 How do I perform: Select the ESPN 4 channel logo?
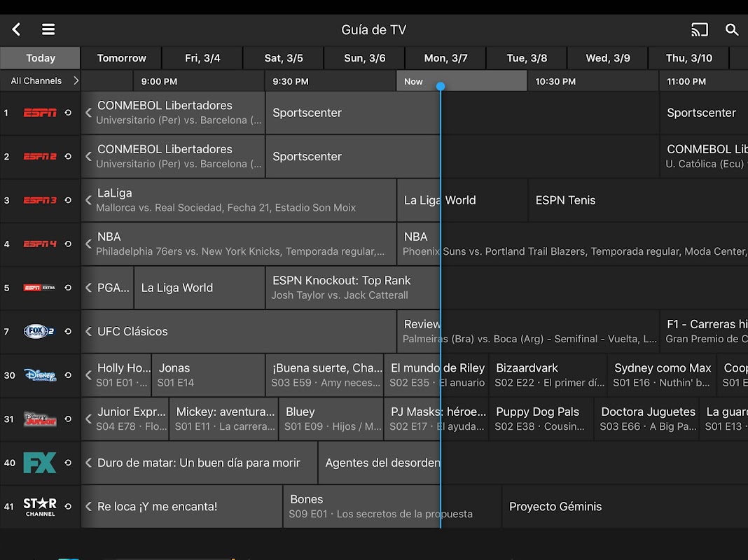[x=40, y=244]
